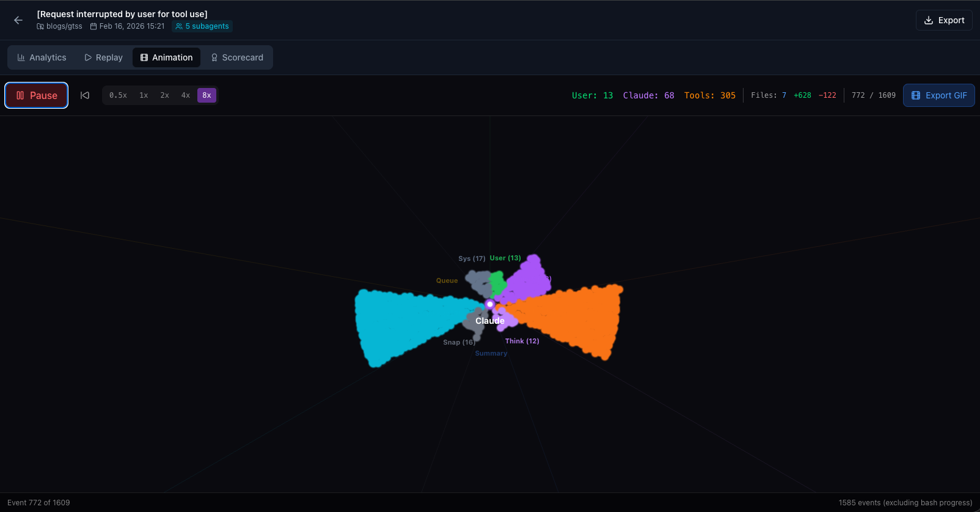
Task: Set playback speed to 0.5x
Action: tap(118, 95)
